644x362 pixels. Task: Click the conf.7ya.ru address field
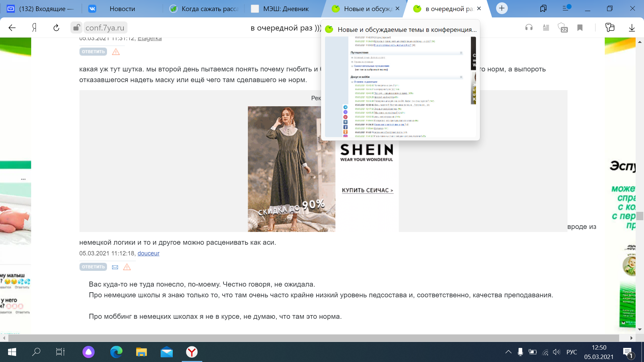tap(105, 28)
